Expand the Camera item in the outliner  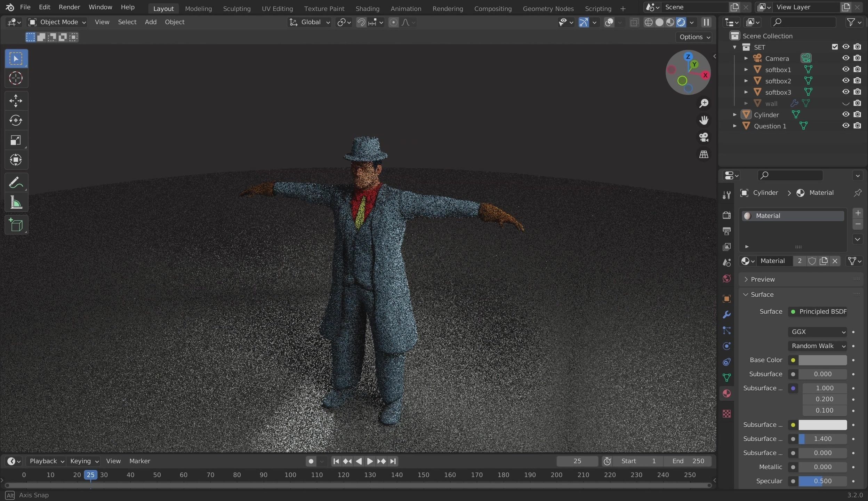click(746, 58)
